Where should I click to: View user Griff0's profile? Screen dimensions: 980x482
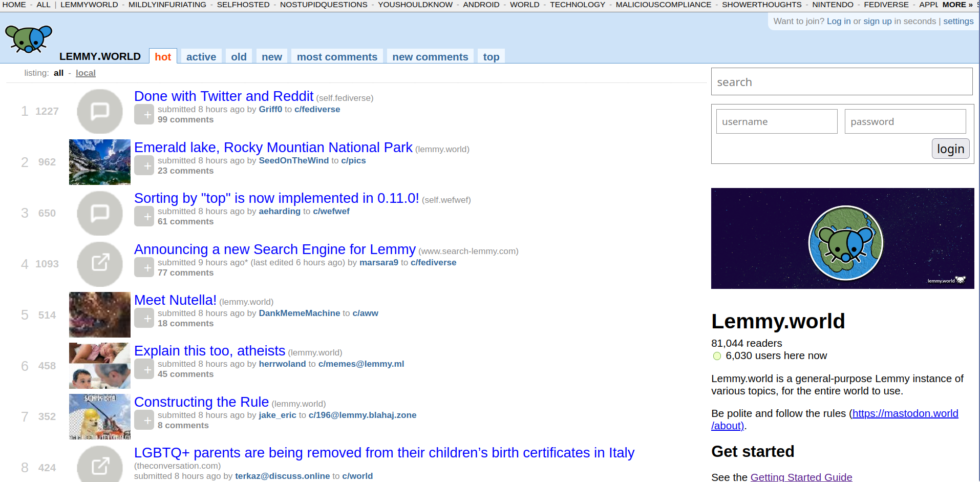click(270, 110)
